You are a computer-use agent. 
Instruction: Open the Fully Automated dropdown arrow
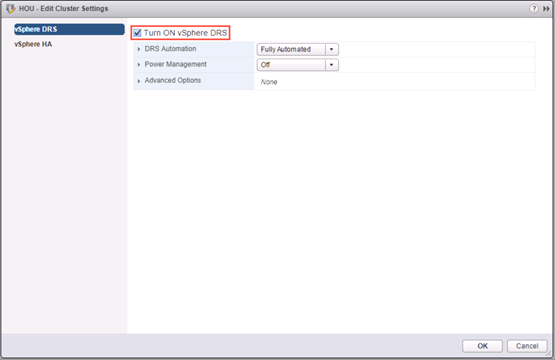[x=332, y=49]
